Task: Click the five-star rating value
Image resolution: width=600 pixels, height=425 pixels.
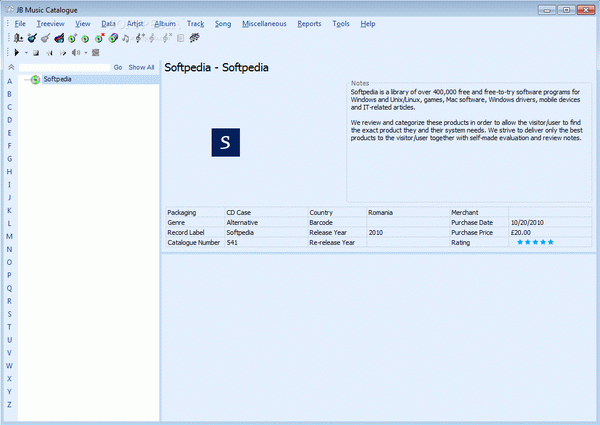Action: click(x=535, y=242)
